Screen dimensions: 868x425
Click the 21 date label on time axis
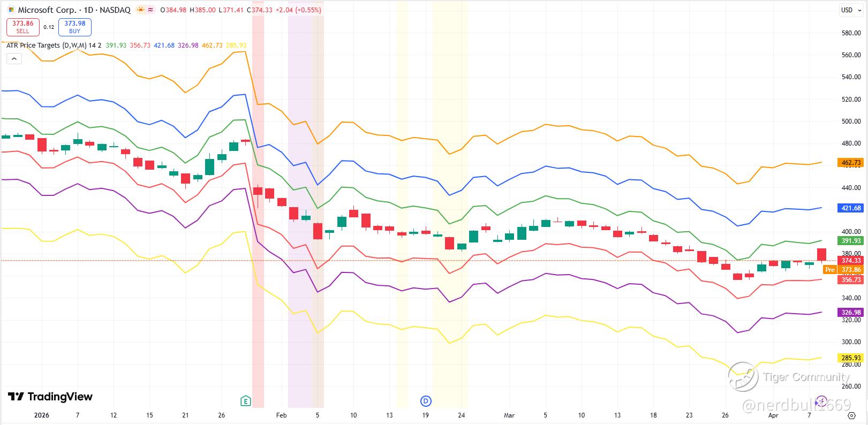click(x=185, y=415)
